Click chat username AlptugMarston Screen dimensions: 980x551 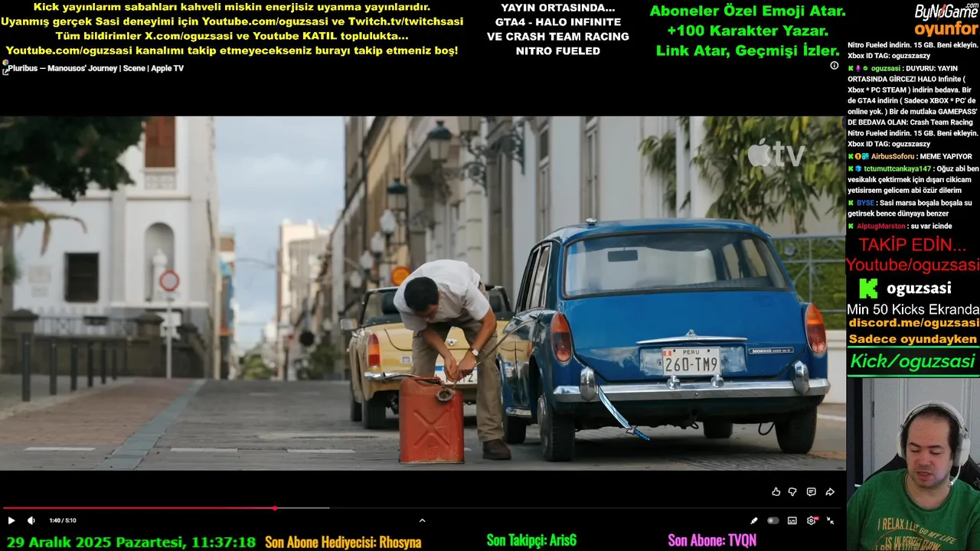(880, 226)
